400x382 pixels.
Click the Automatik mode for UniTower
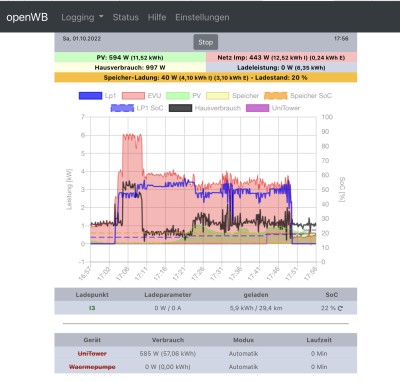click(243, 354)
